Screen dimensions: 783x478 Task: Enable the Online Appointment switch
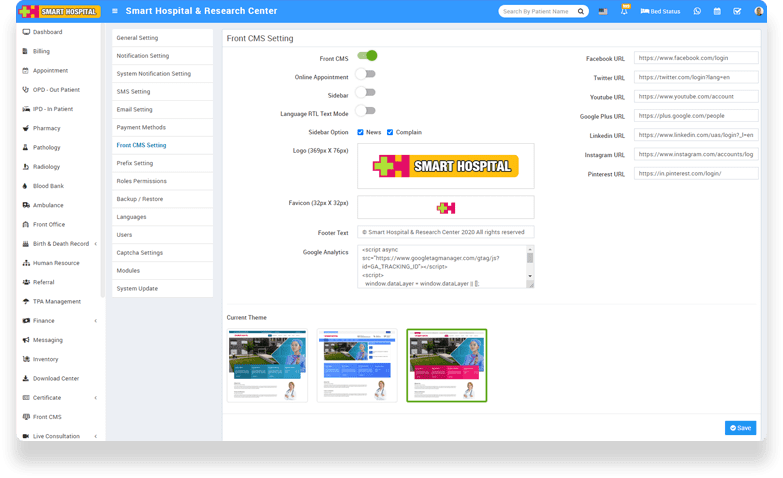click(x=366, y=74)
